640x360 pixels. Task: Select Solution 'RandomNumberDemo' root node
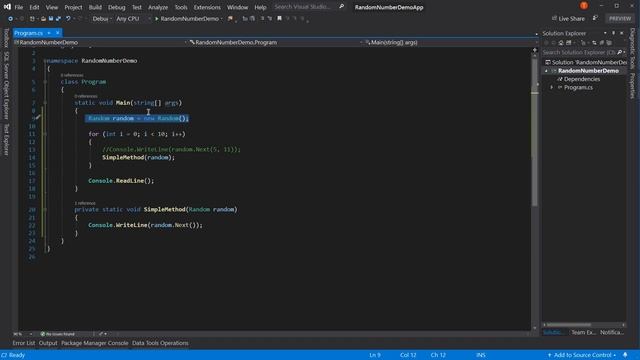[586, 62]
